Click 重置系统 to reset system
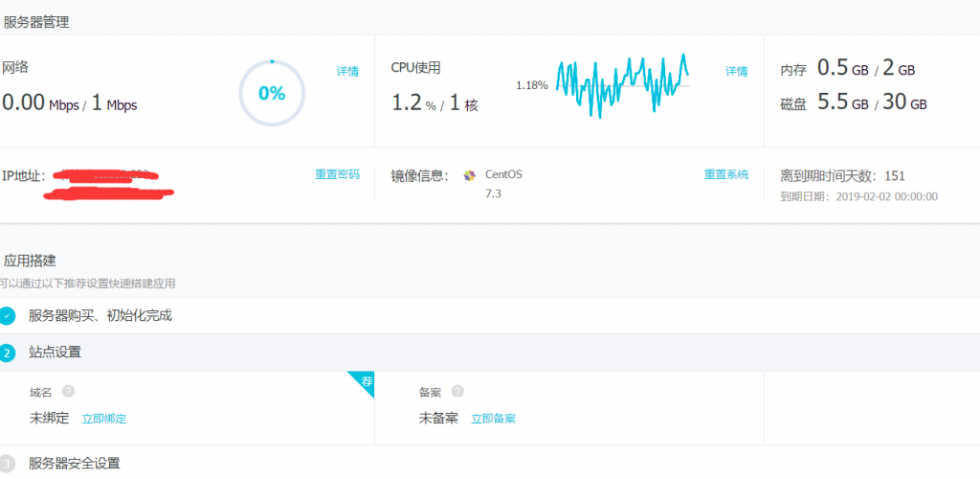Viewport: 980px width, 479px height. click(x=726, y=174)
